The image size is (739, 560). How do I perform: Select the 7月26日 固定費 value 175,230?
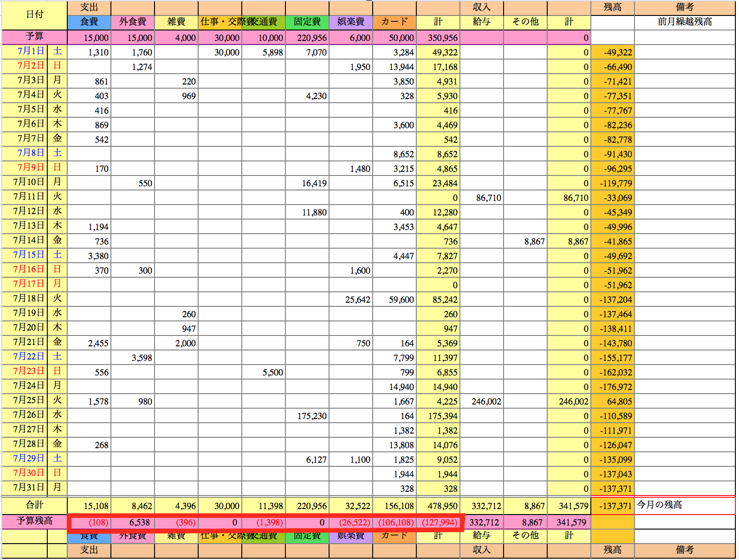pyautogui.click(x=307, y=416)
